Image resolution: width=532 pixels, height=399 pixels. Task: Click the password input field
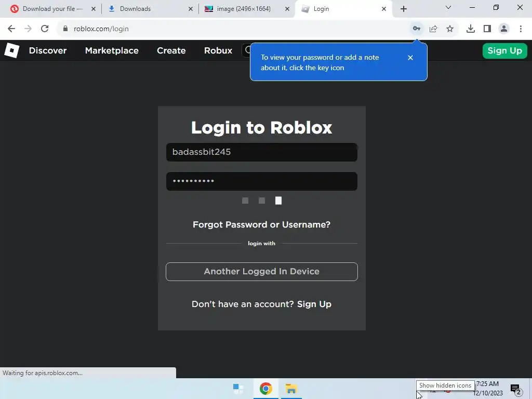[262, 181]
